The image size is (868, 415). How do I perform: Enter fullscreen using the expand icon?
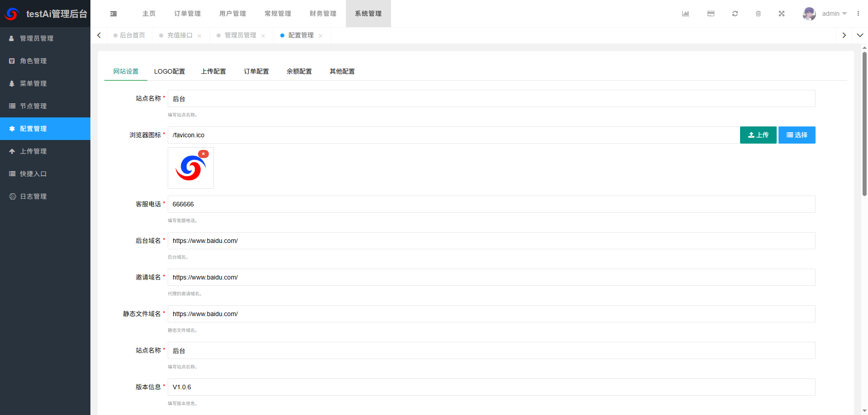(782, 14)
